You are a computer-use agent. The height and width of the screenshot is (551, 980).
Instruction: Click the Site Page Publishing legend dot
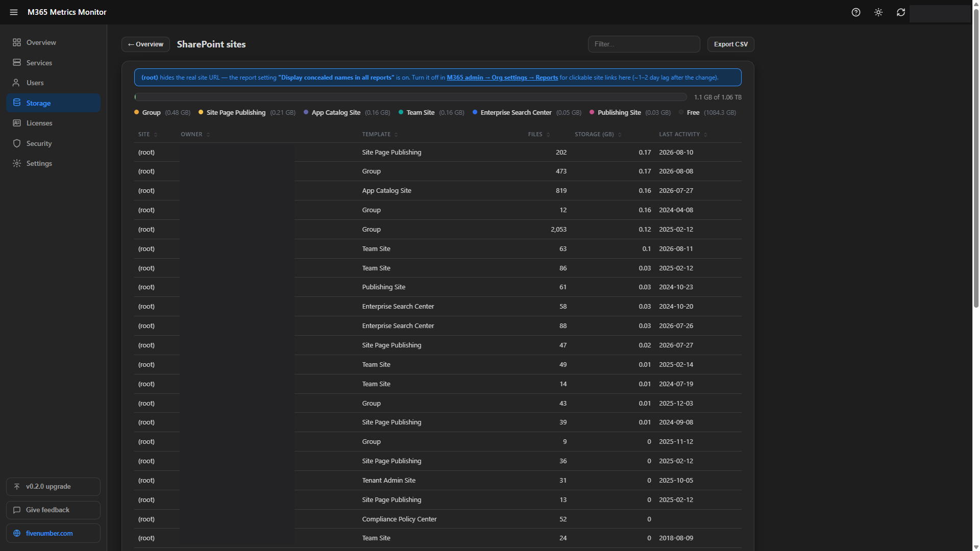point(201,112)
